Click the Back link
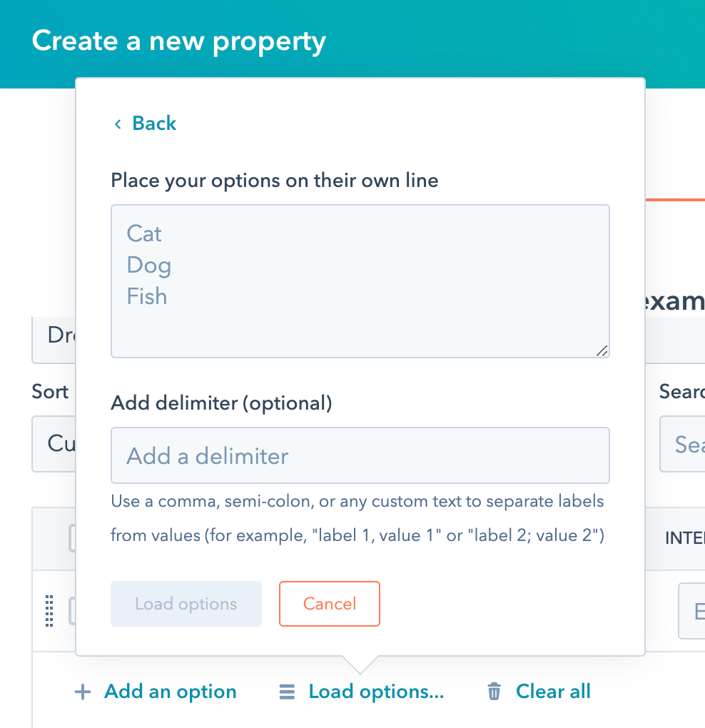This screenshot has width=705, height=728. 153,123
